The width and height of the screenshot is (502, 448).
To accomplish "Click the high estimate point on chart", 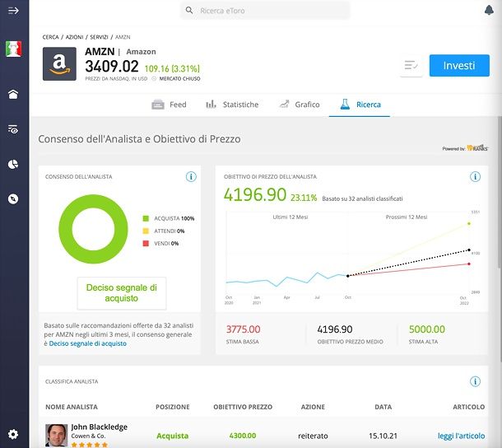I will pos(469,224).
